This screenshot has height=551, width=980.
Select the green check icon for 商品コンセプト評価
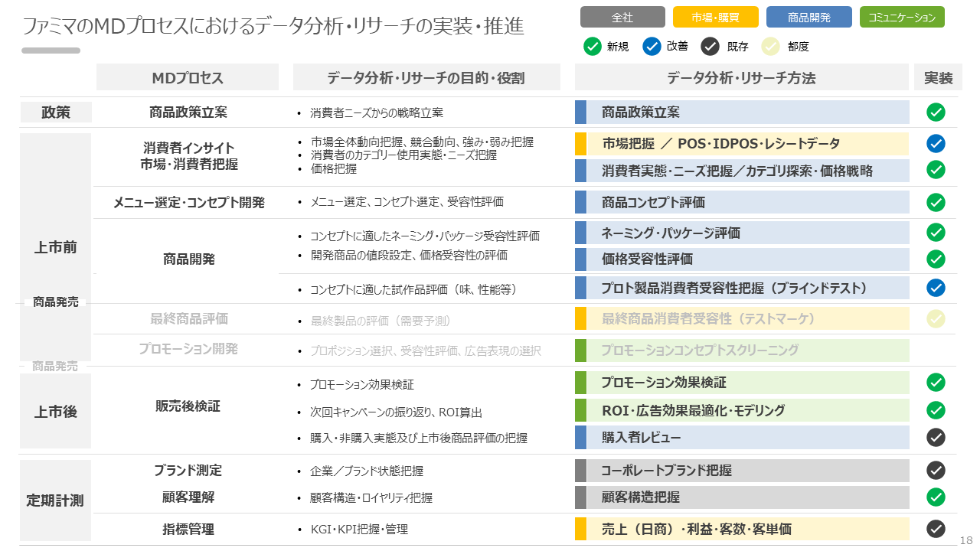click(x=936, y=202)
